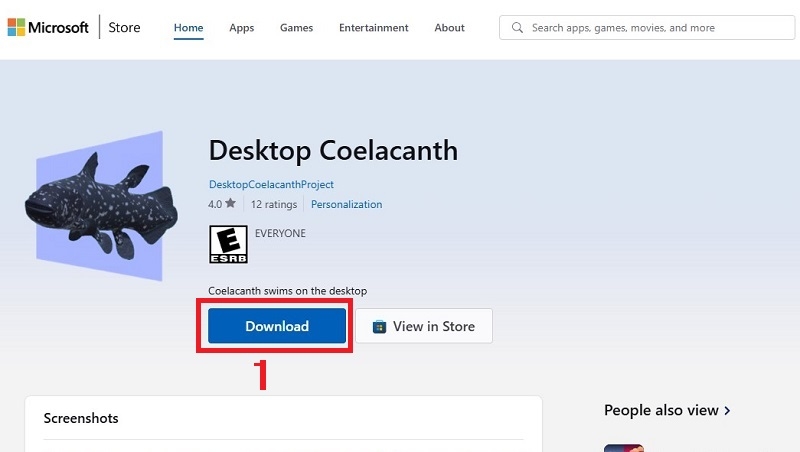The height and width of the screenshot is (452, 800).
Task: Open the Apps section
Action: pos(242,28)
